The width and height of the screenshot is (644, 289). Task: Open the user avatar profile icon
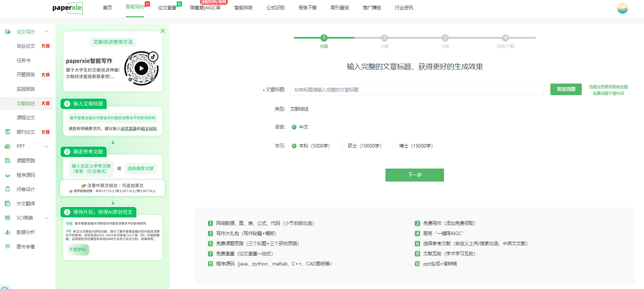click(x=622, y=8)
